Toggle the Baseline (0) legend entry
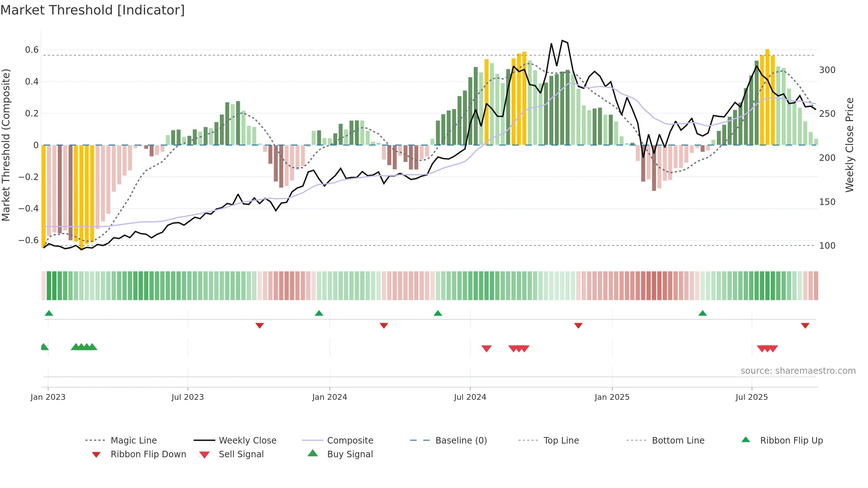This screenshot has height=488, width=868. pos(448,440)
